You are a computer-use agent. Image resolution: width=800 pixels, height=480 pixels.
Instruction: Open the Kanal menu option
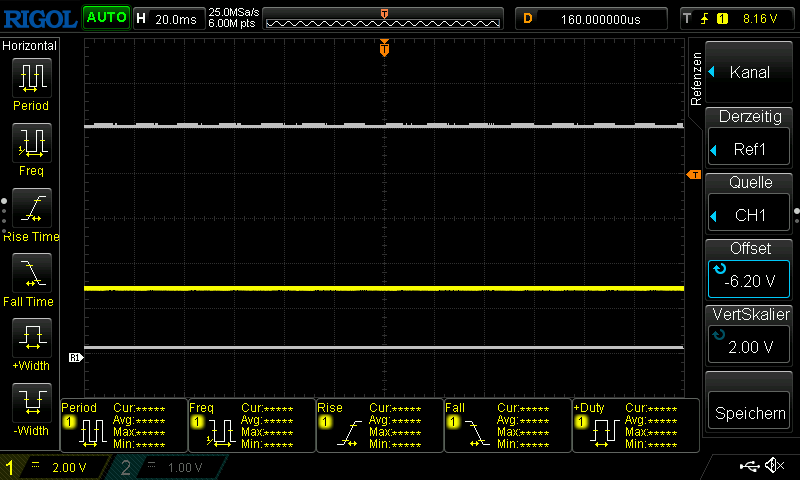[x=750, y=72]
